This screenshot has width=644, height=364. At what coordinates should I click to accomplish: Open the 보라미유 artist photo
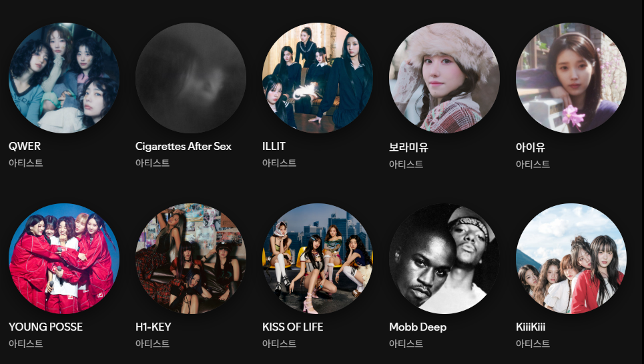pos(444,78)
